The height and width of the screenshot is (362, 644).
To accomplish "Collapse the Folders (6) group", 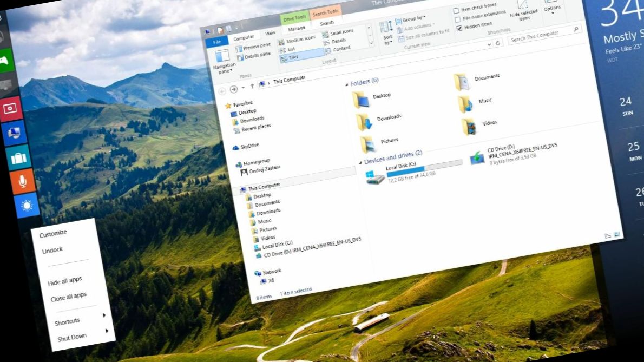I will coord(347,84).
